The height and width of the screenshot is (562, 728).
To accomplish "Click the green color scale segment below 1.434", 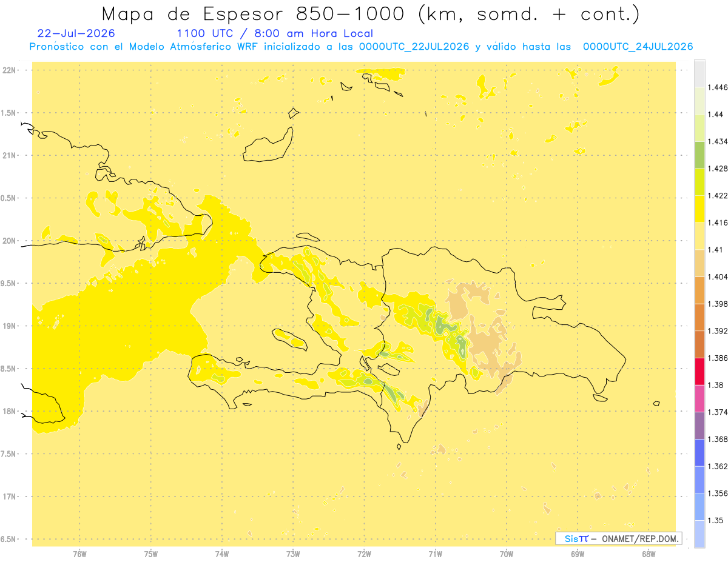I will [x=699, y=155].
